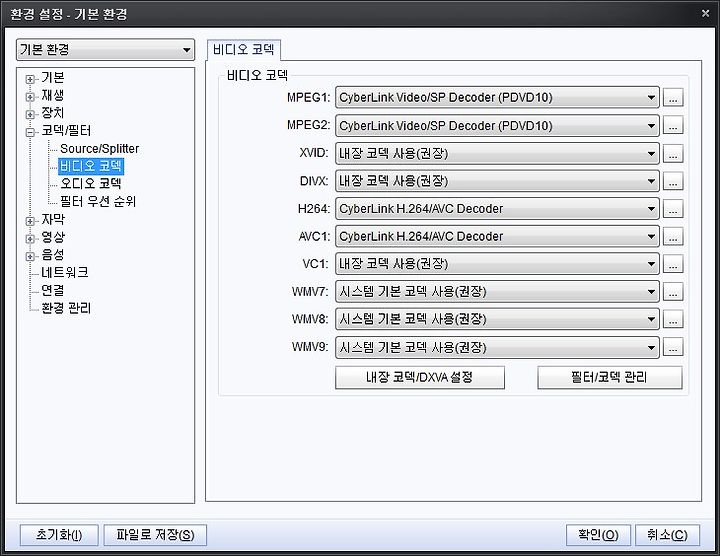
Task: Open the AVC1 codec dropdown
Action: 497,236
